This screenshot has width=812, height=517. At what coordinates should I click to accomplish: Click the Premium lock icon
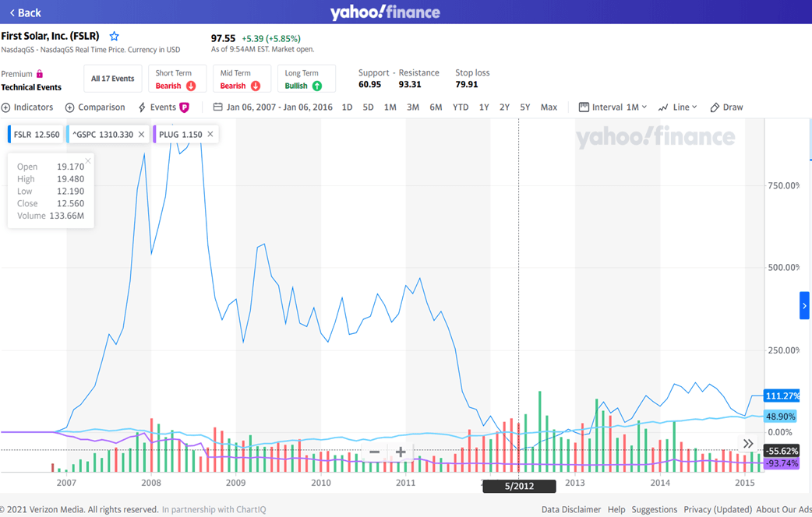40,74
